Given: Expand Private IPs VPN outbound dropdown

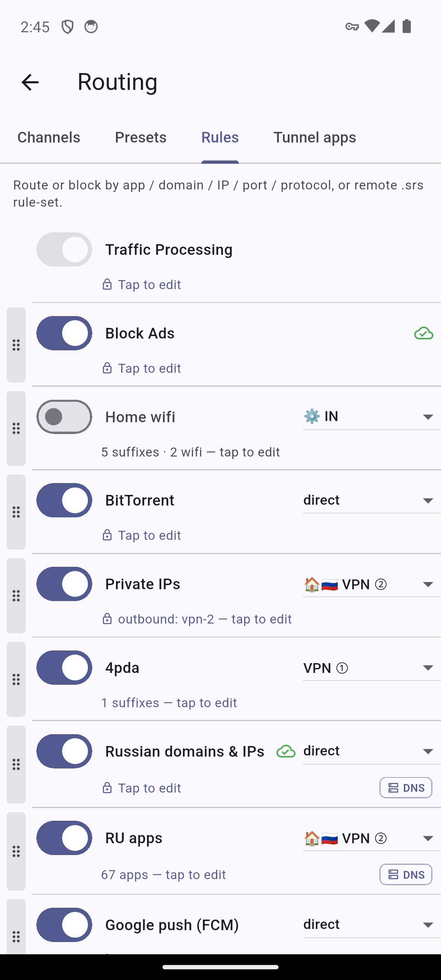Looking at the screenshot, I should point(372,584).
